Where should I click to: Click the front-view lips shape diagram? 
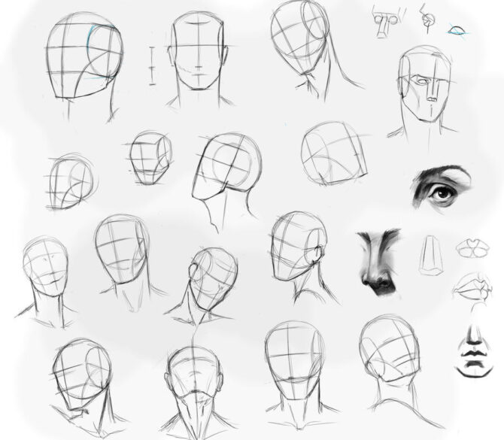tap(472, 248)
